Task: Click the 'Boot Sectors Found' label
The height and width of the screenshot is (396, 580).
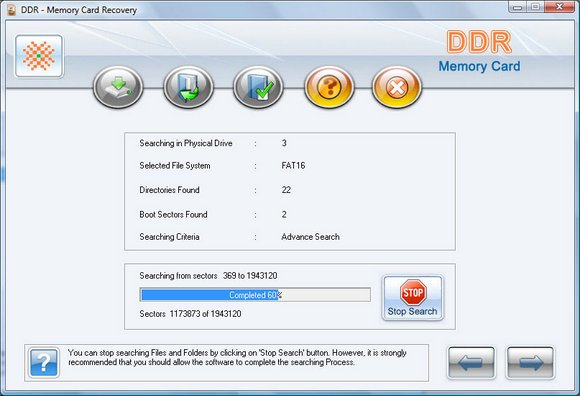Action: 173,214
